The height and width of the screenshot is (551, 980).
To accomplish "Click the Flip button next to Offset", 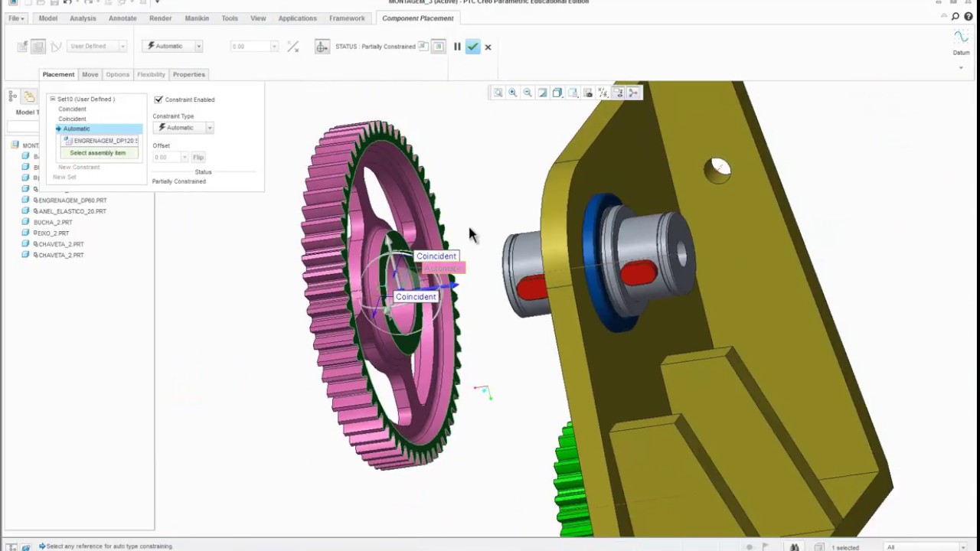I will click(x=198, y=157).
